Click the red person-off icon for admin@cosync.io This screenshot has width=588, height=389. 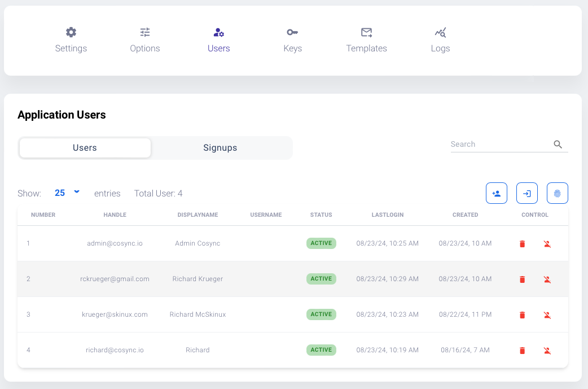click(x=547, y=244)
